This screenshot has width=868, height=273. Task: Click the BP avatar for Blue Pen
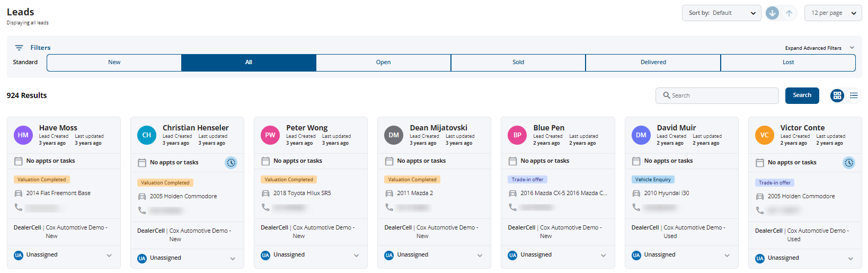(517, 135)
